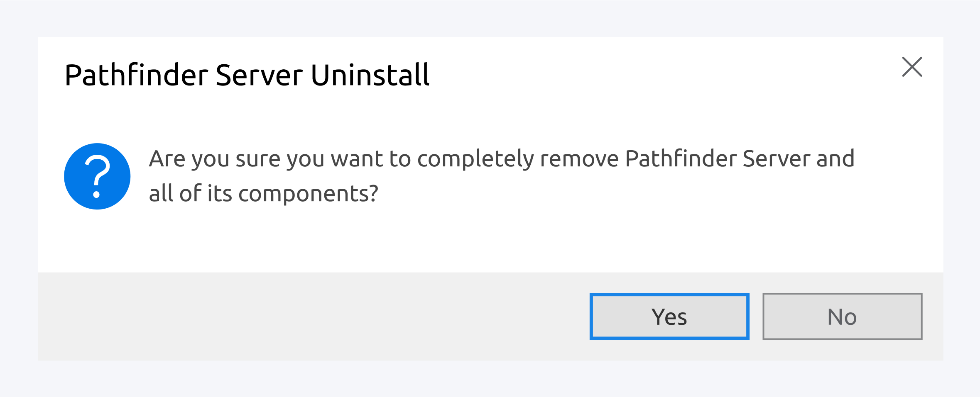Click the dialog title bar area
Image resolution: width=980 pixels, height=397 pixels.
[623, 75]
